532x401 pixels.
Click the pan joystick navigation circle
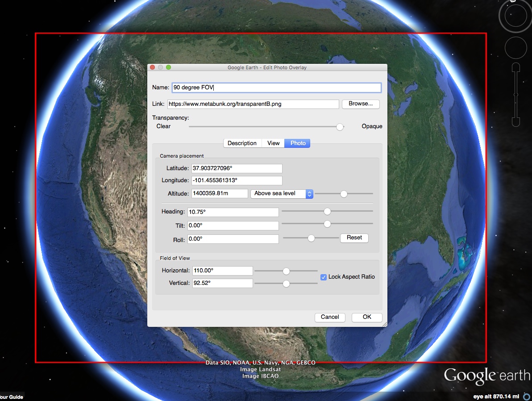click(516, 47)
